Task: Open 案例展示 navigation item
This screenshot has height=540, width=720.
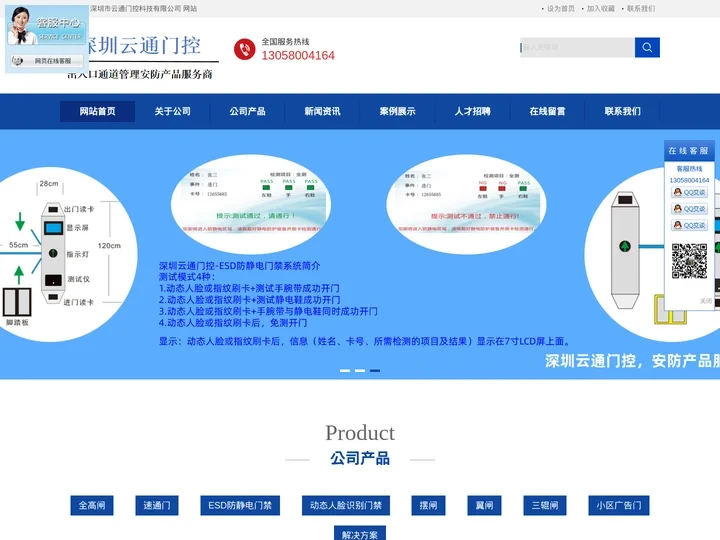Action: pyautogui.click(x=398, y=111)
